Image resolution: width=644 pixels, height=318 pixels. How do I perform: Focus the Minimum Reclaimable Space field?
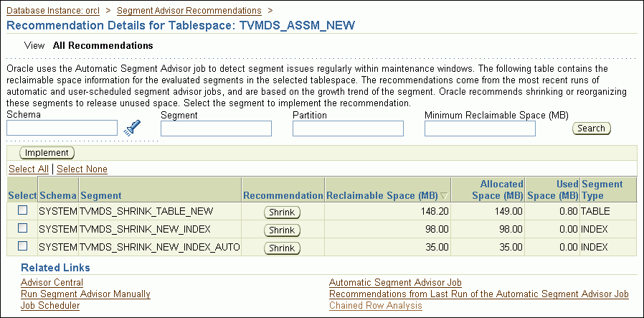pos(480,128)
